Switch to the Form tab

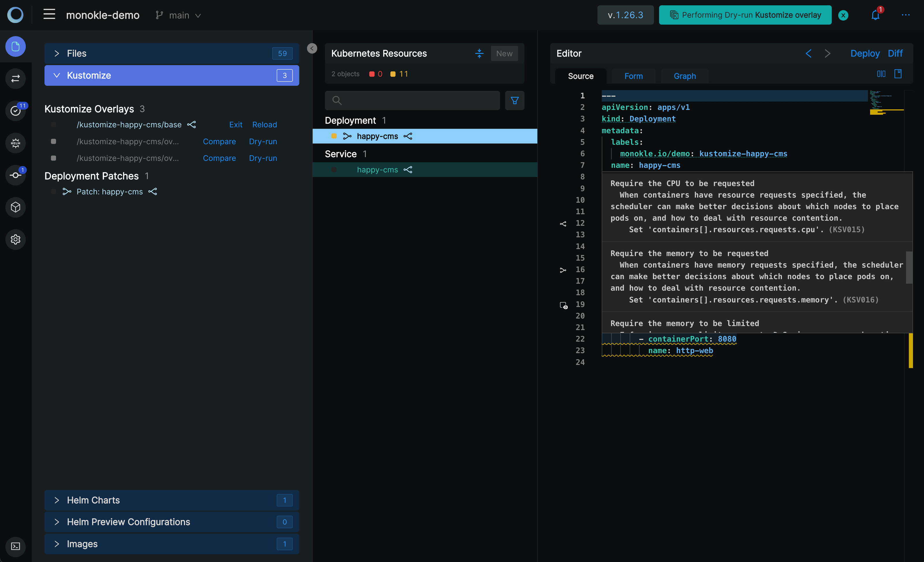634,76
